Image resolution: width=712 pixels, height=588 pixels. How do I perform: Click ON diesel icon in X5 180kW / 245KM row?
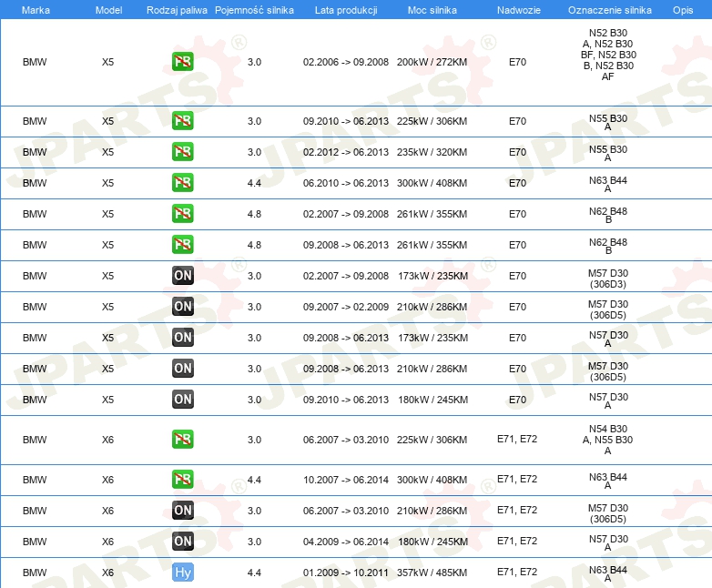pyautogui.click(x=183, y=400)
